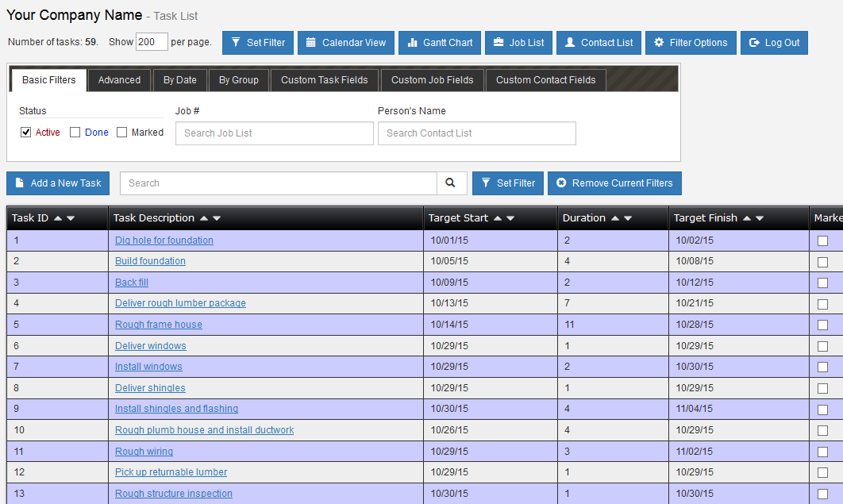
Task: Enable the Done status filter
Action: point(75,132)
